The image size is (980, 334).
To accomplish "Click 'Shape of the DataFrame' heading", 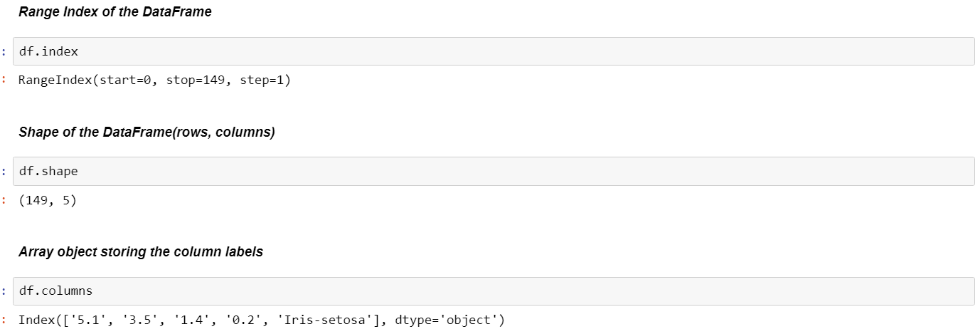I will (147, 132).
